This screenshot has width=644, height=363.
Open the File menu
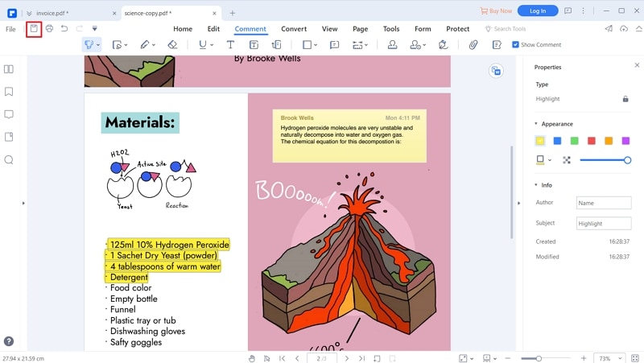tap(10, 29)
